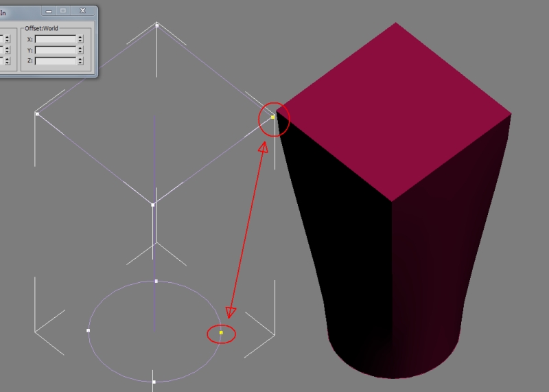Image resolution: width=549 pixels, height=392 pixels.
Task: Select the yellow vertex on the circle spline
Action: (x=221, y=332)
